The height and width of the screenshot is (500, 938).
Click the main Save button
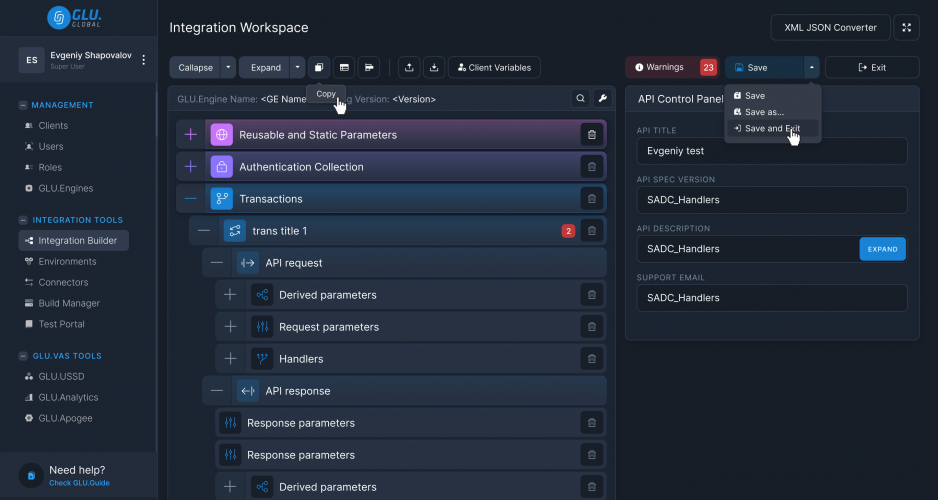pyautogui.click(x=765, y=68)
